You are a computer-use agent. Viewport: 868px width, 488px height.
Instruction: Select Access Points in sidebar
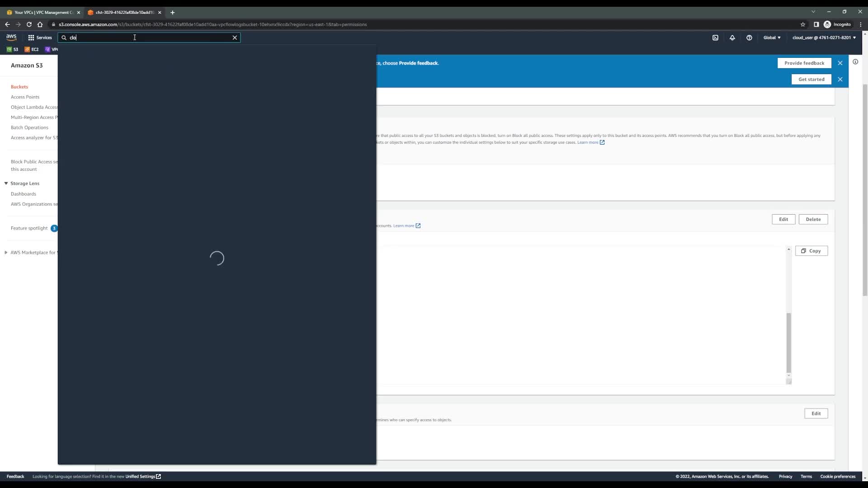[x=25, y=97]
